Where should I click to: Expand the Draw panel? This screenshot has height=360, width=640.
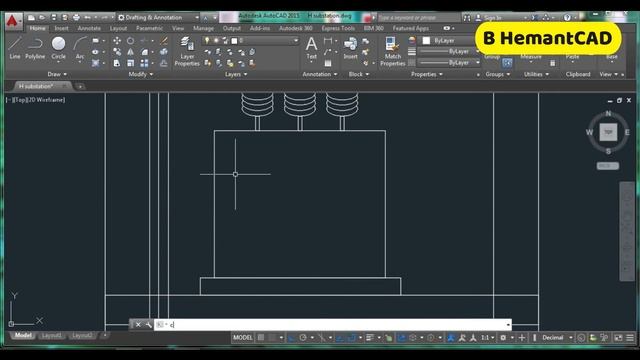tap(57, 74)
